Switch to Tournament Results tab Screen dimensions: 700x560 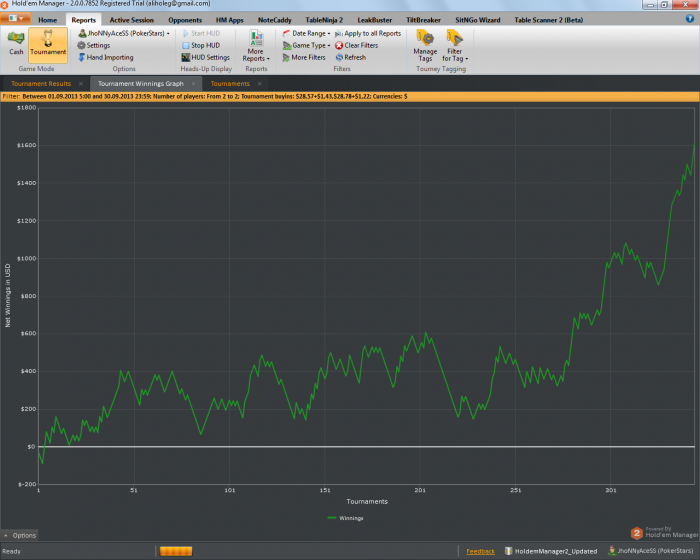coord(41,84)
